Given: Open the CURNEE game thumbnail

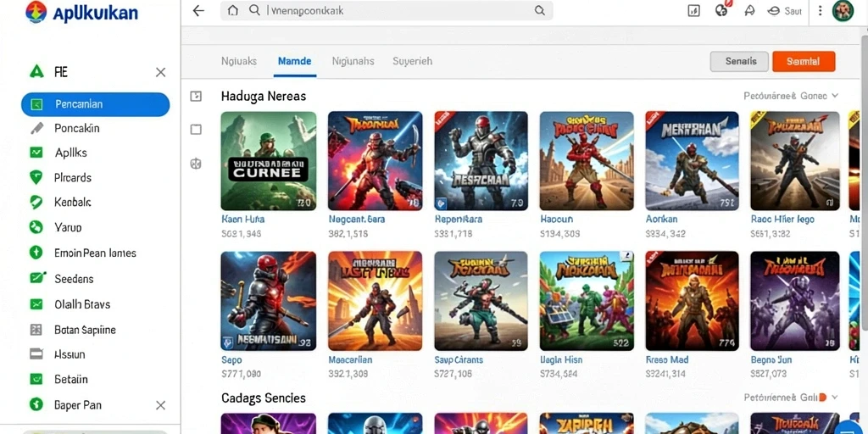Looking at the screenshot, I should [269, 161].
